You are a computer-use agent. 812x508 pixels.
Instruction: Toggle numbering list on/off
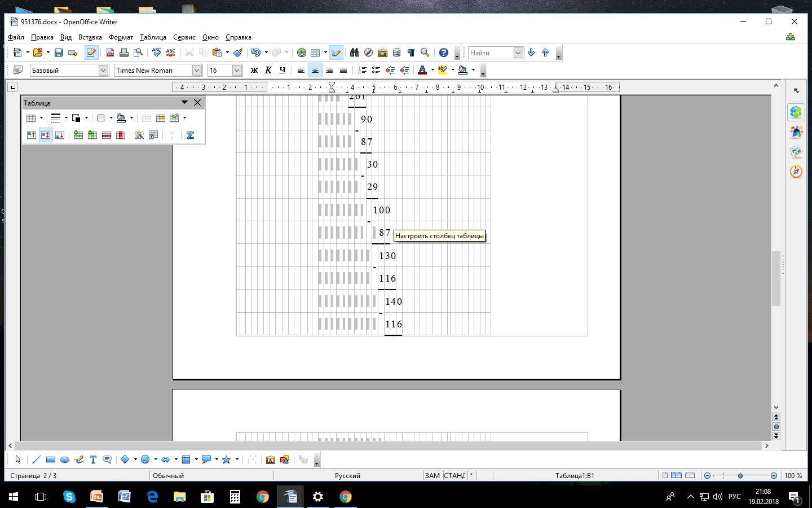coord(362,70)
